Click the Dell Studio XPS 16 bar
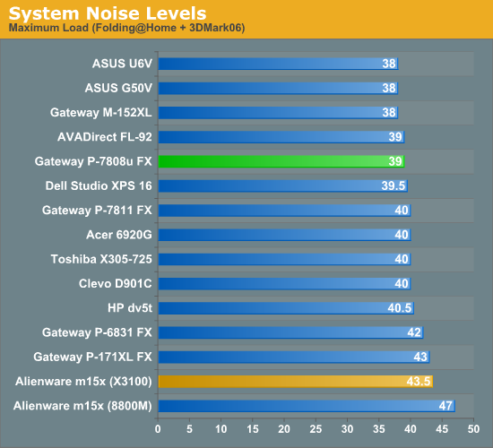The width and height of the screenshot is (493, 448). [x=282, y=185]
